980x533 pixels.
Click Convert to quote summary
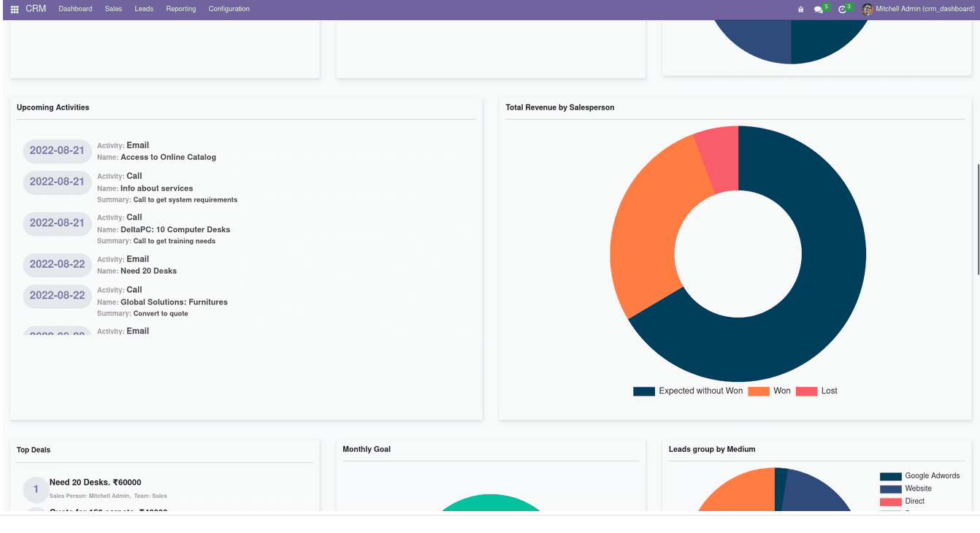(x=161, y=314)
